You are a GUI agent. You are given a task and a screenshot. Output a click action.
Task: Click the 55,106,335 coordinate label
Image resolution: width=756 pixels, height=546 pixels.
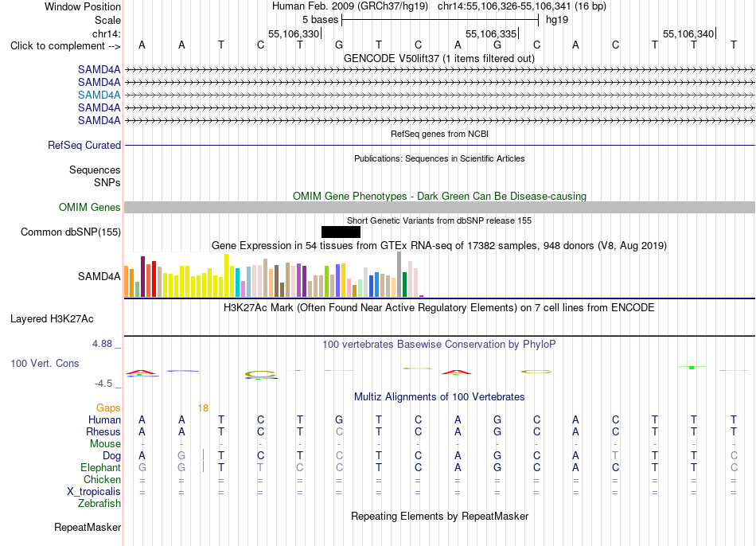tap(491, 33)
